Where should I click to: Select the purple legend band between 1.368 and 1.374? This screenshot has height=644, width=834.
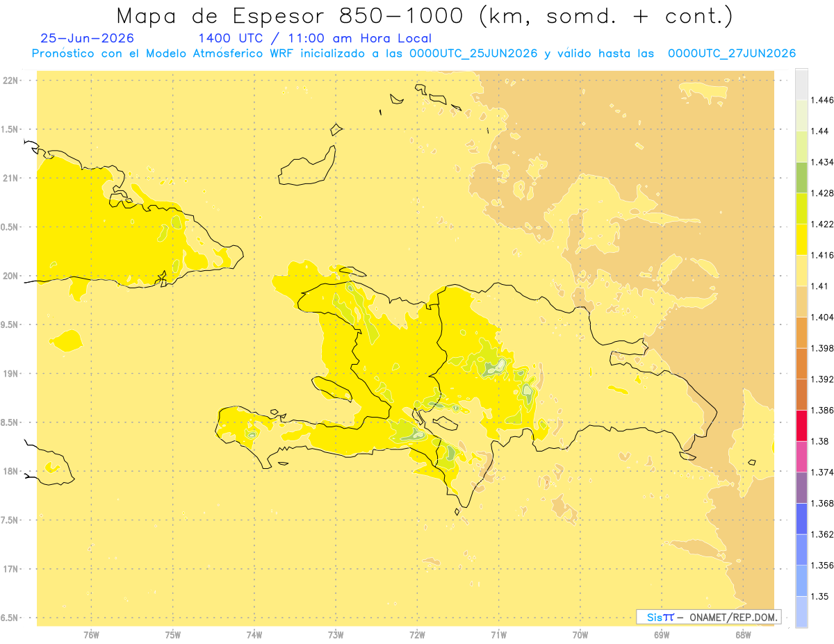[801, 487]
